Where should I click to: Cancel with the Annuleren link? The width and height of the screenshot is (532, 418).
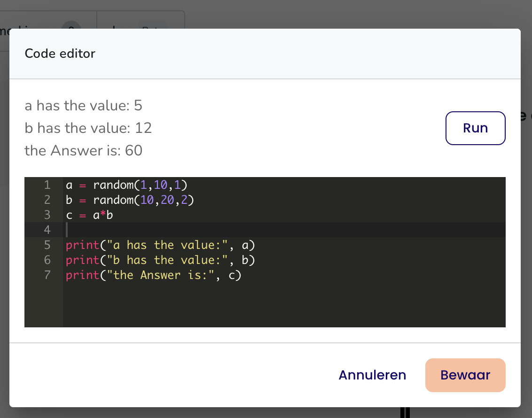[x=372, y=375]
